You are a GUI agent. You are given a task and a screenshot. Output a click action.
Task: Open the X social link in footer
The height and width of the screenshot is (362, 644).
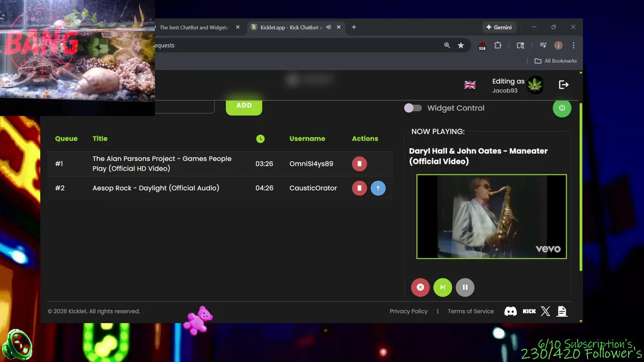click(x=545, y=311)
